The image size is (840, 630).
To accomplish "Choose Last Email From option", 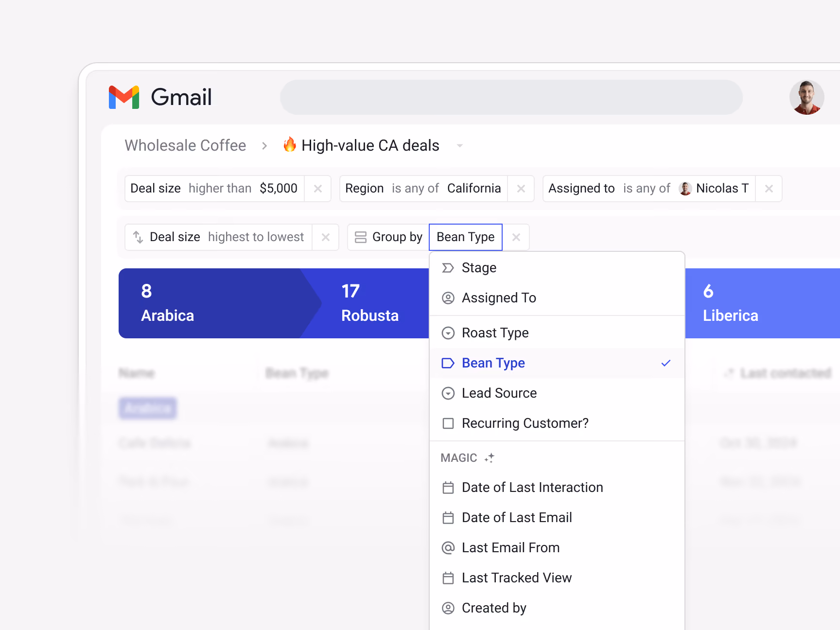I will pos(557,548).
